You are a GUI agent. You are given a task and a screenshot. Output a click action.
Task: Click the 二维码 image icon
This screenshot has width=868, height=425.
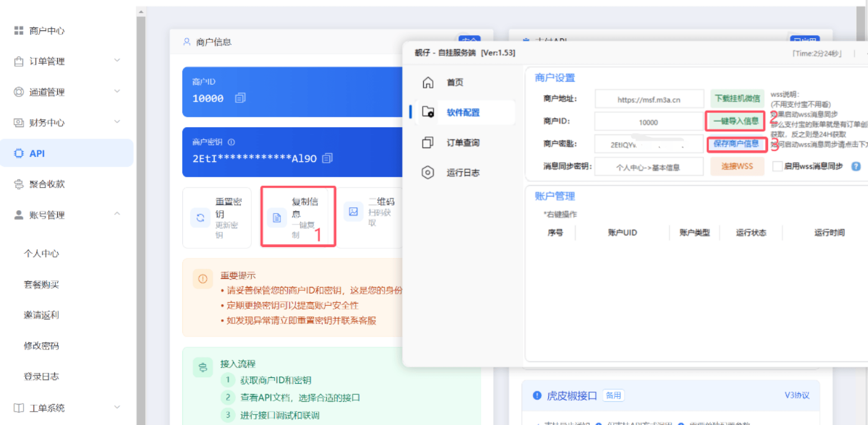coord(353,212)
